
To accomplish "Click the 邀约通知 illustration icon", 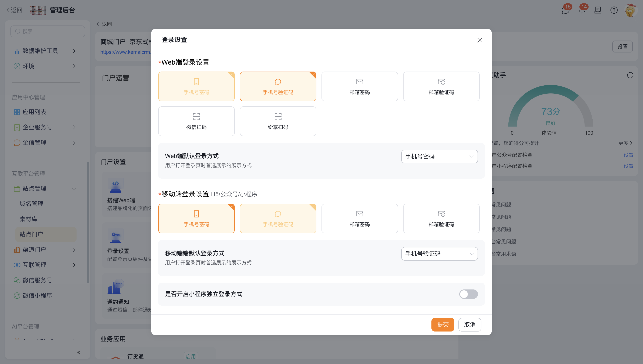I will (115, 287).
